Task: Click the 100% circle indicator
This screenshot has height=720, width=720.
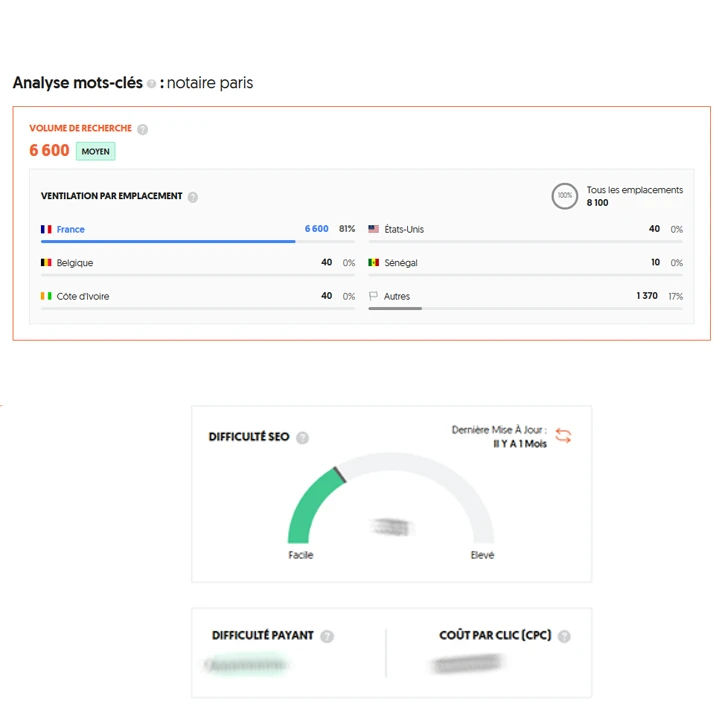Action: (x=565, y=196)
